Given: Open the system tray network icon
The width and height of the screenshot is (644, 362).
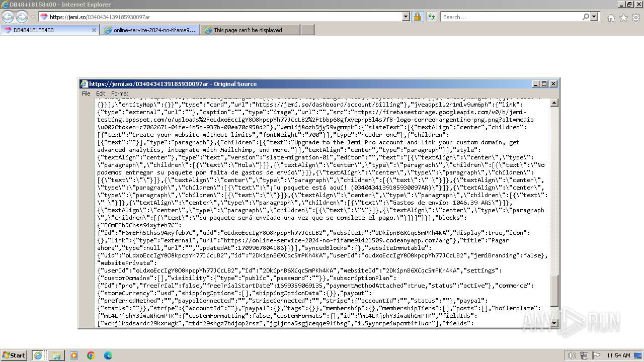Looking at the screenshot, I should click(x=584, y=355).
